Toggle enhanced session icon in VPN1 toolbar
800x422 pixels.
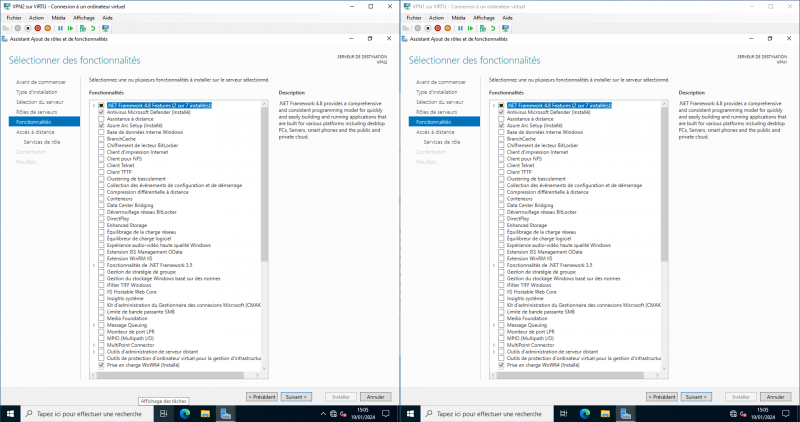(506, 29)
